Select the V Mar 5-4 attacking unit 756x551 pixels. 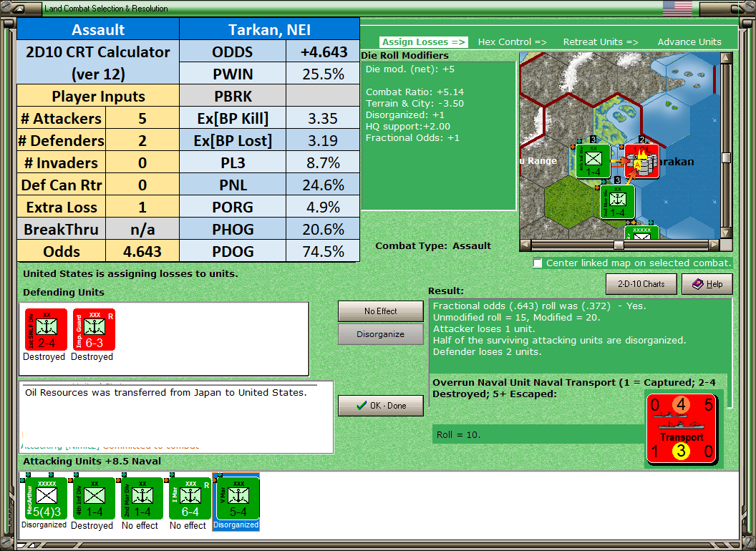pyautogui.click(x=238, y=499)
